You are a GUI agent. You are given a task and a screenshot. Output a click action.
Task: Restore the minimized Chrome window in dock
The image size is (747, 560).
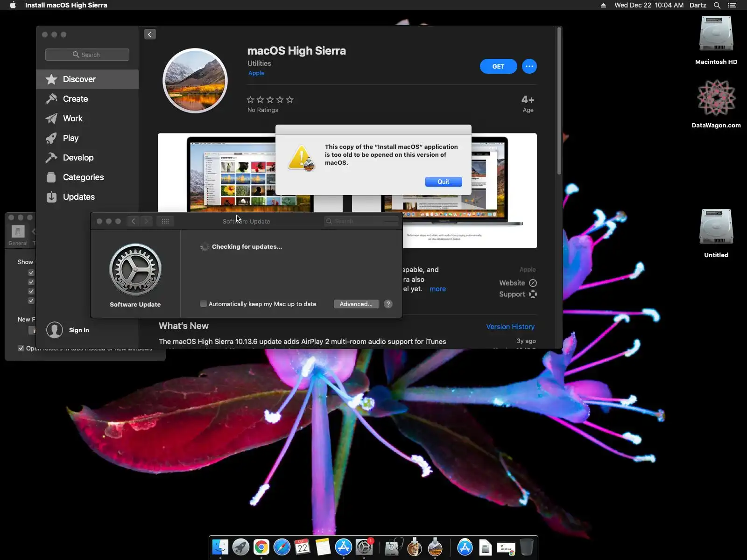(x=506, y=548)
